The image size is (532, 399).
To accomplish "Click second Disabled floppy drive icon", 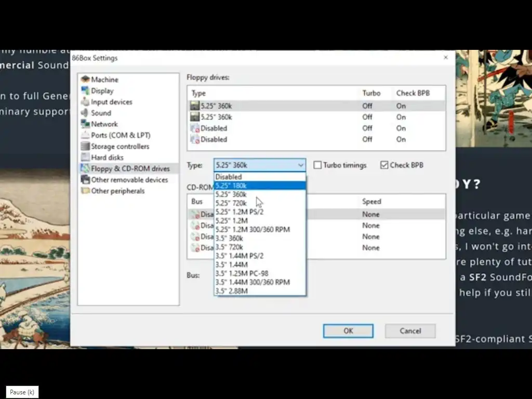I will 195,139.
